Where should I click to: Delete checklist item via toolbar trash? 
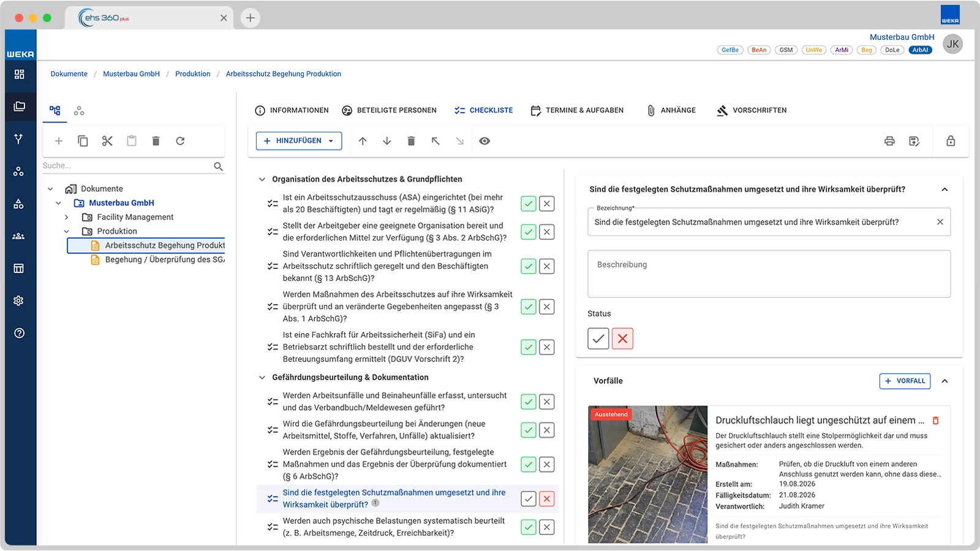click(x=411, y=141)
